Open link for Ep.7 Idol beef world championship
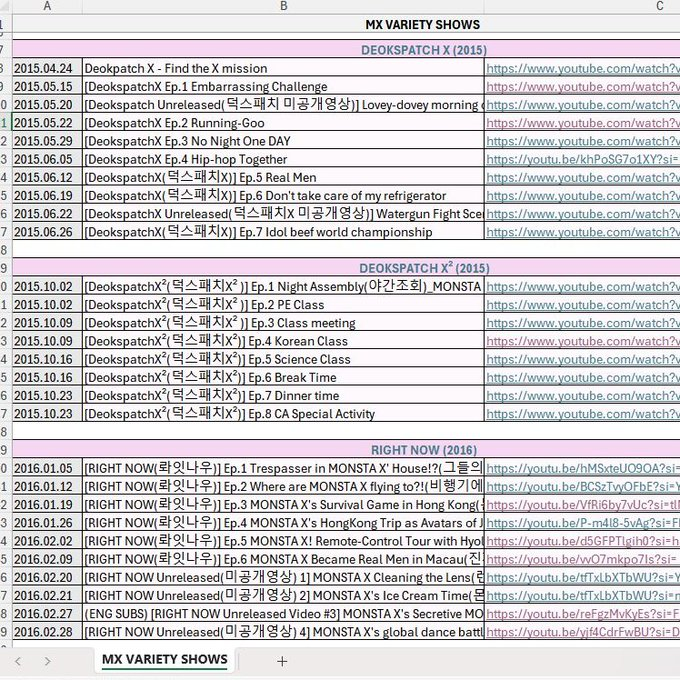This screenshot has height=680, width=680. [582, 232]
